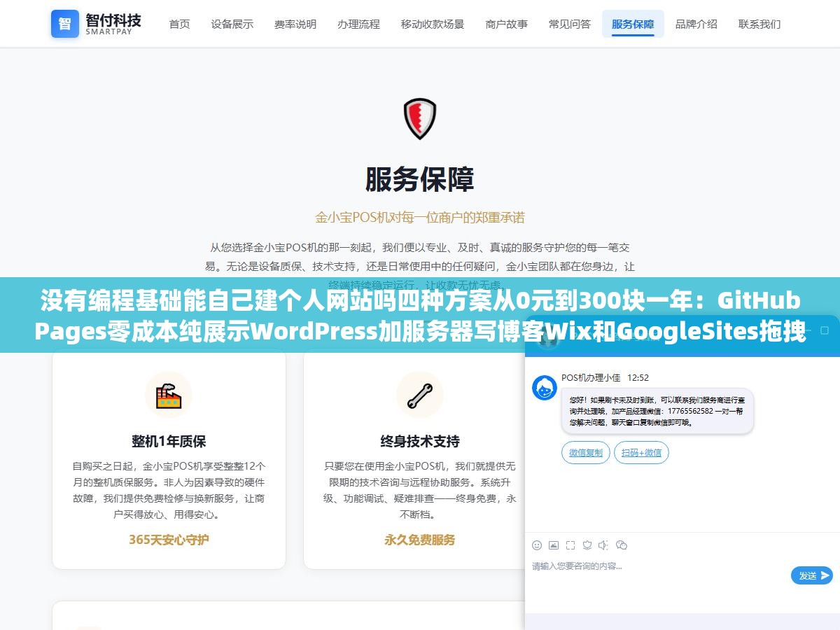Click the 微信复制 button in chat

point(586,453)
